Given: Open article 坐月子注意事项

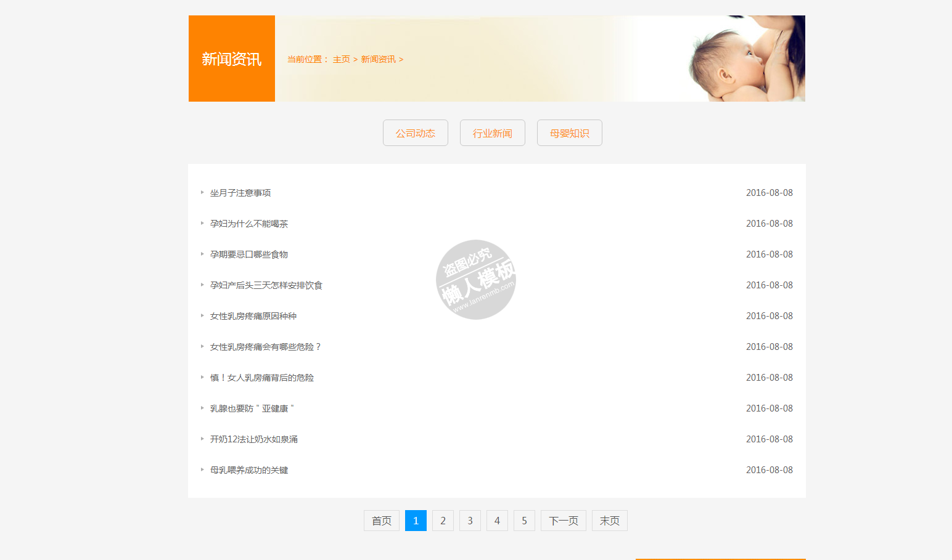Looking at the screenshot, I should (x=240, y=193).
